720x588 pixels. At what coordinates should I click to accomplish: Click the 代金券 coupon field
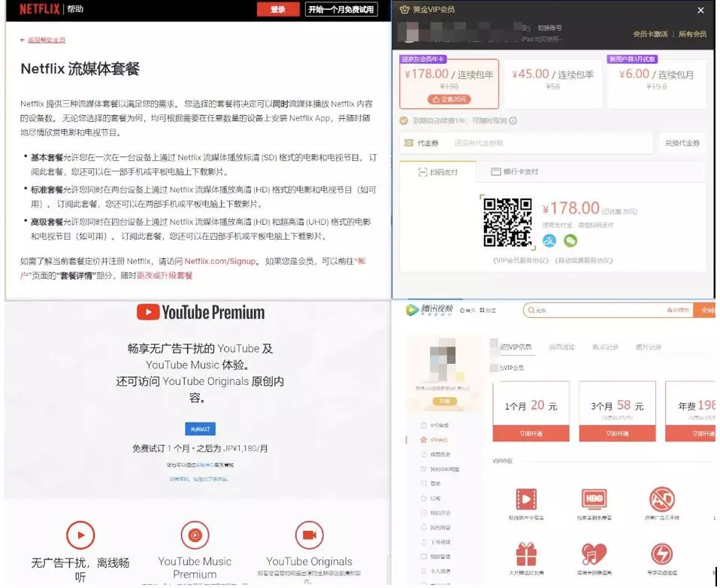pyautogui.click(x=526, y=143)
